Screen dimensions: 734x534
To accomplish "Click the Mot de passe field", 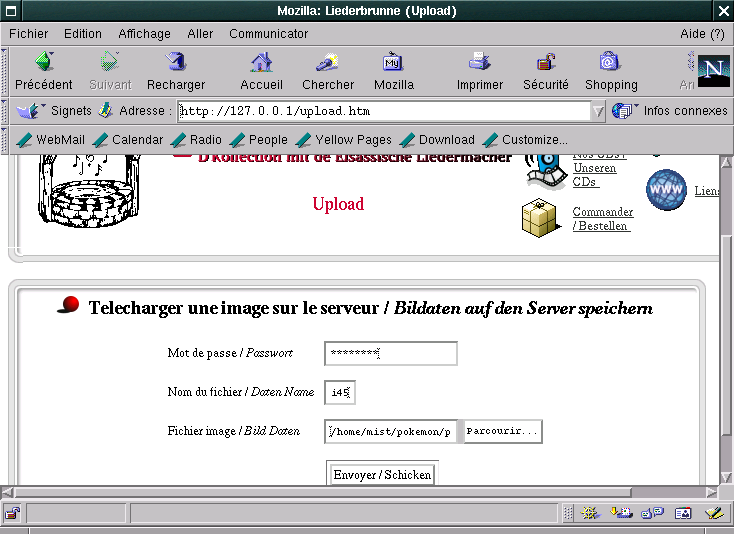I will click(390, 353).
